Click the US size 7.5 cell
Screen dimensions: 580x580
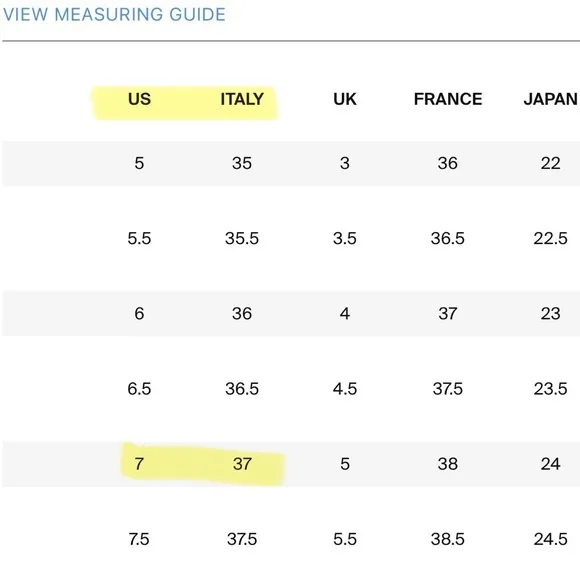(x=139, y=539)
